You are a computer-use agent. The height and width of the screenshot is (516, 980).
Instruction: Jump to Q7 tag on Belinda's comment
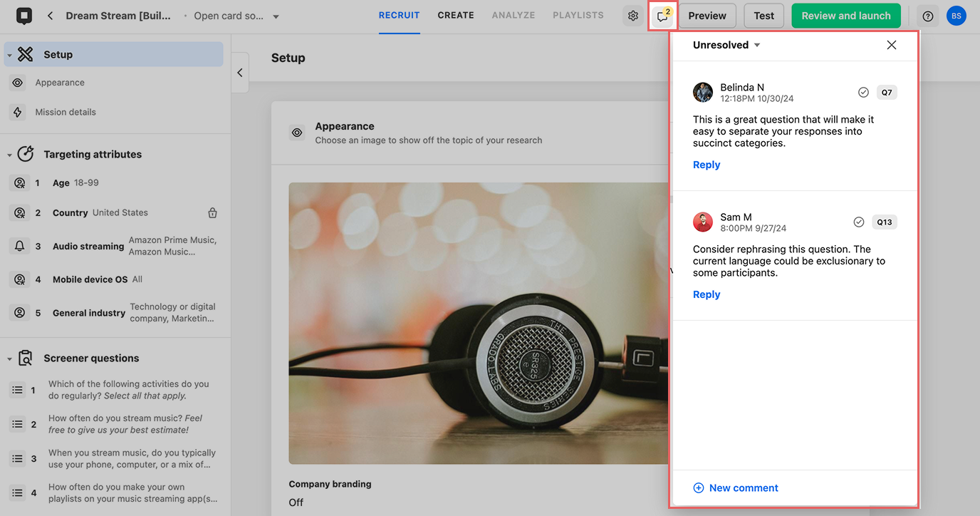coord(887,92)
